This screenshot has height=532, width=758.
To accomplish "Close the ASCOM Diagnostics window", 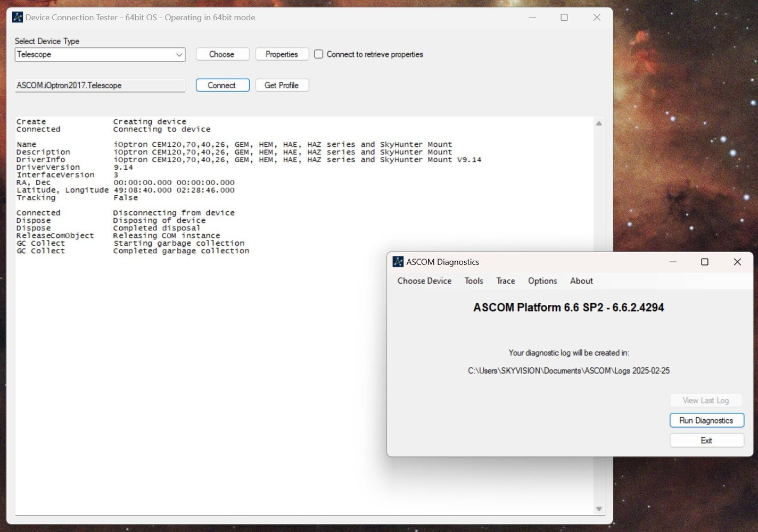I will pos(737,262).
